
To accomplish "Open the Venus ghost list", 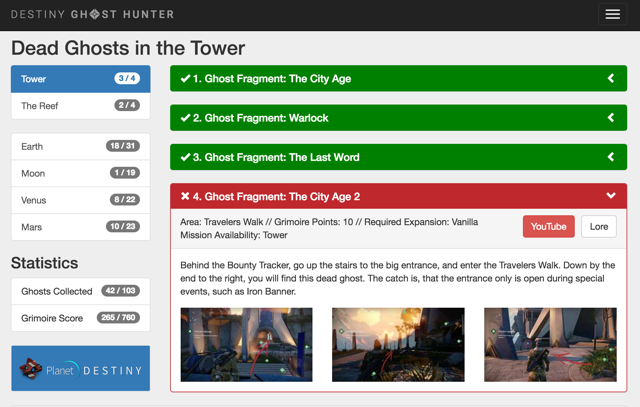I will pyautogui.click(x=80, y=200).
